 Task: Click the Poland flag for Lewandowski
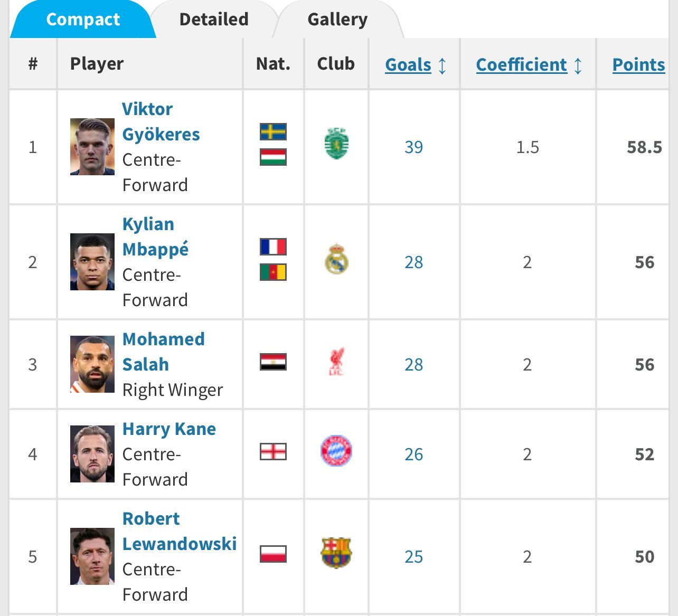pos(273,554)
